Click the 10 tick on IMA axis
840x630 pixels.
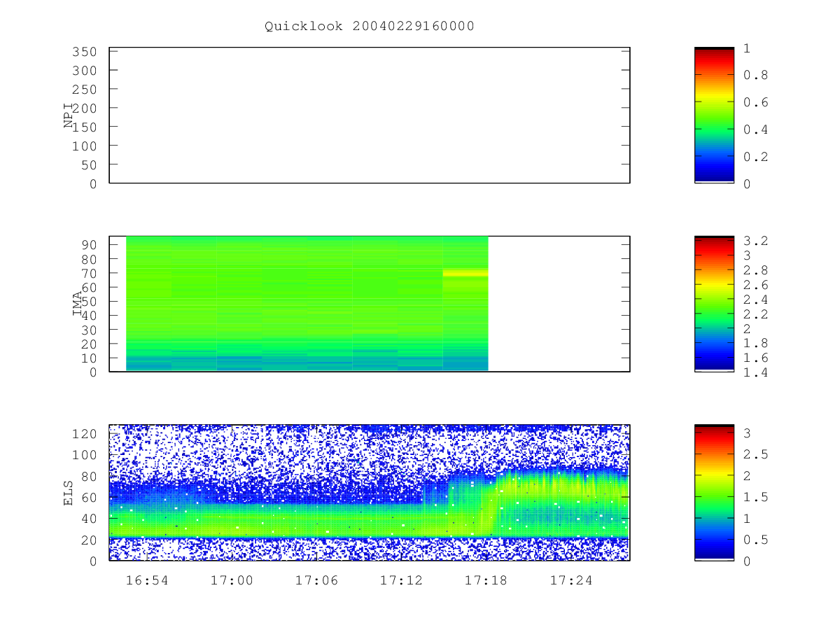click(88, 358)
